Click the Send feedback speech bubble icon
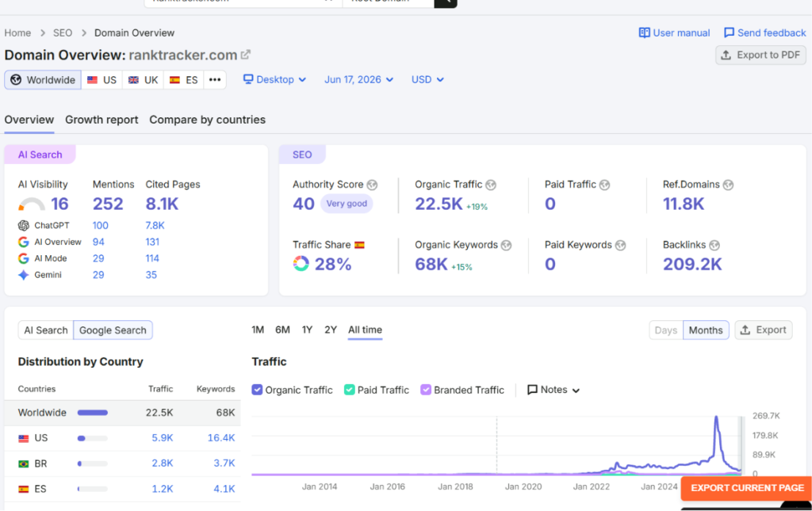This screenshot has height=511, width=812. (729, 32)
